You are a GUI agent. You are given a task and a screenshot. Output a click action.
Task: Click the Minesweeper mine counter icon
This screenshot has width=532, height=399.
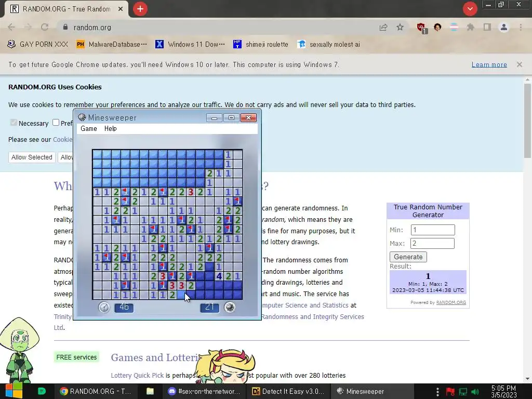pyautogui.click(x=230, y=307)
